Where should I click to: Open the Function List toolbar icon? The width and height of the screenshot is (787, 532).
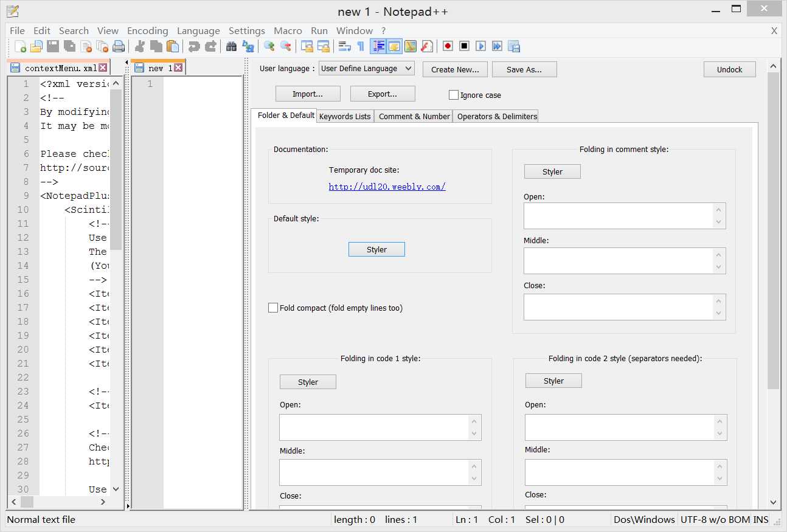click(427, 46)
